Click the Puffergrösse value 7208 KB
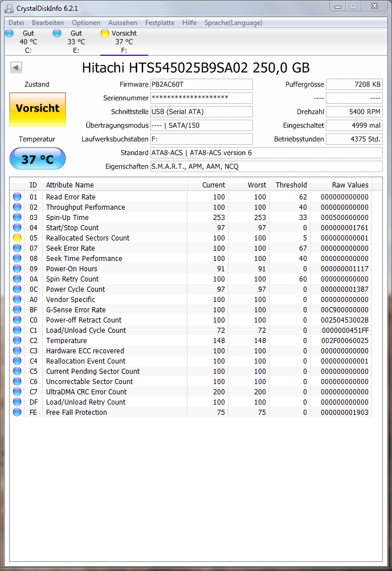The height and width of the screenshot is (571, 392). (x=354, y=84)
